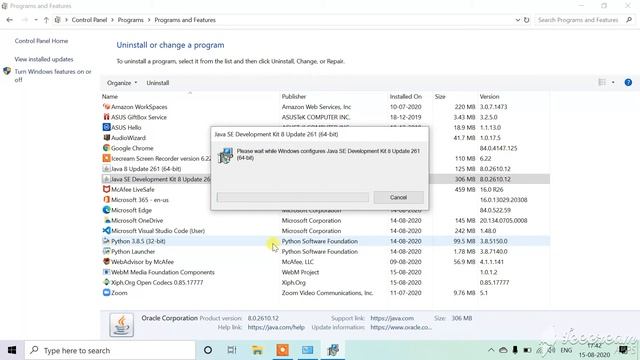Click the Microsoft Edge icon in list
The height and width of the screenshot is (360, 640).
pos(107,210)
